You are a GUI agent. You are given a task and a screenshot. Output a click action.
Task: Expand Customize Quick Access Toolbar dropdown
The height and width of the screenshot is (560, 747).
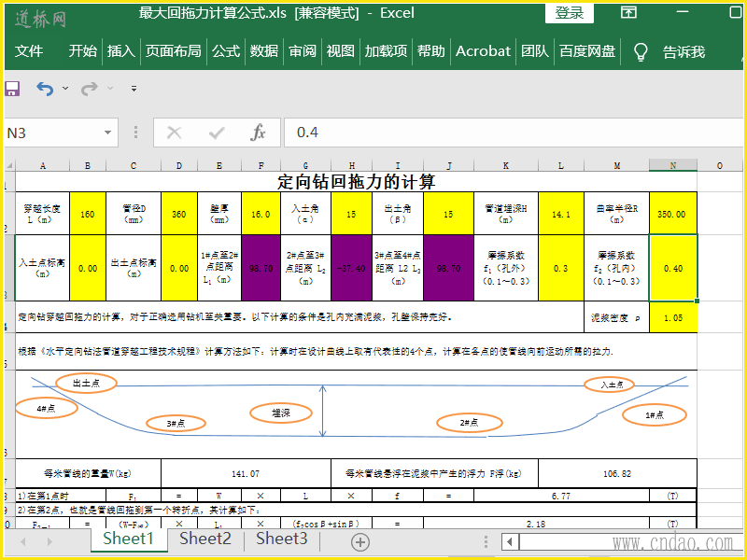[x=134, y=89]
